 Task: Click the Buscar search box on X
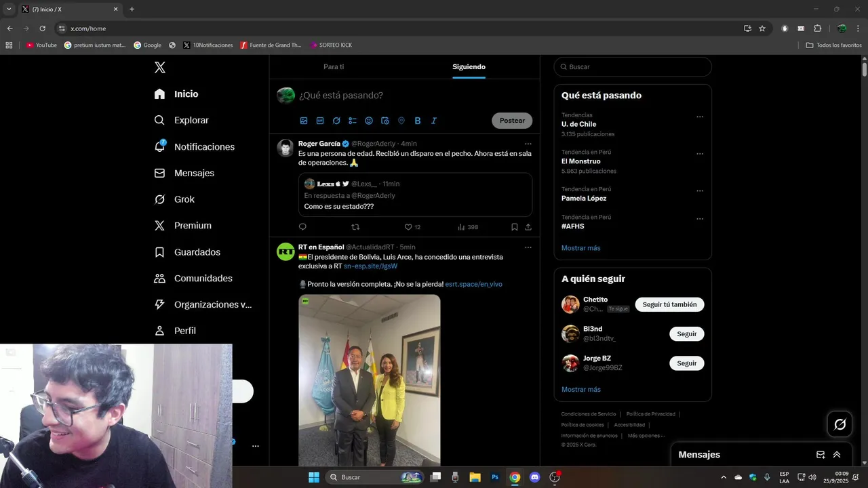click(x=633, y=67)
